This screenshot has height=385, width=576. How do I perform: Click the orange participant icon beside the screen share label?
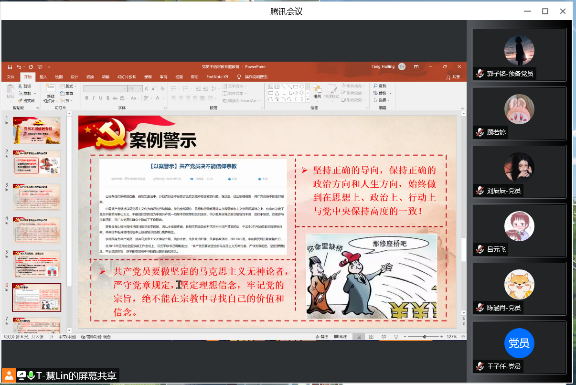tap(9, 375)
